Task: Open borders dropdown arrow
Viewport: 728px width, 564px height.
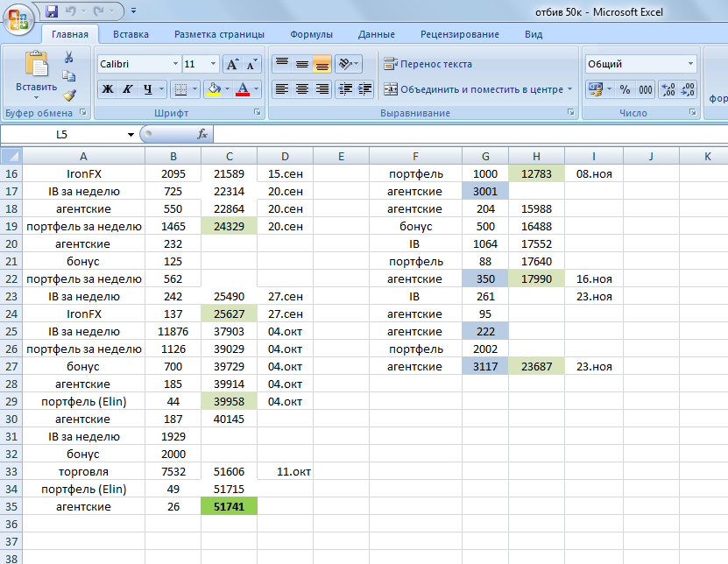Action: pos(195,89)
